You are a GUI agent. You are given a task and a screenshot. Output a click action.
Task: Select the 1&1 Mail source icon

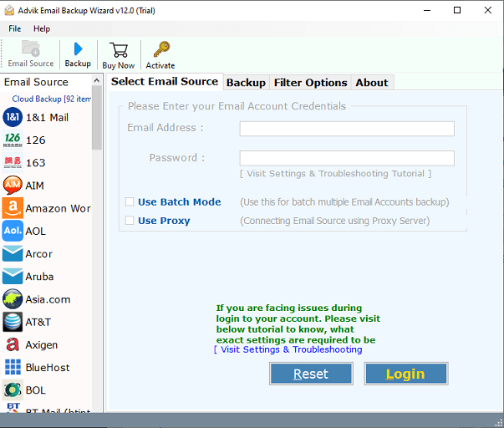coord(13,117)
